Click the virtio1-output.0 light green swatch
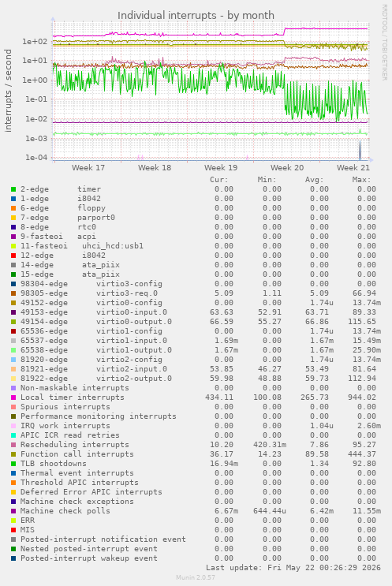392x586 pixels. [x=13, y=350]
